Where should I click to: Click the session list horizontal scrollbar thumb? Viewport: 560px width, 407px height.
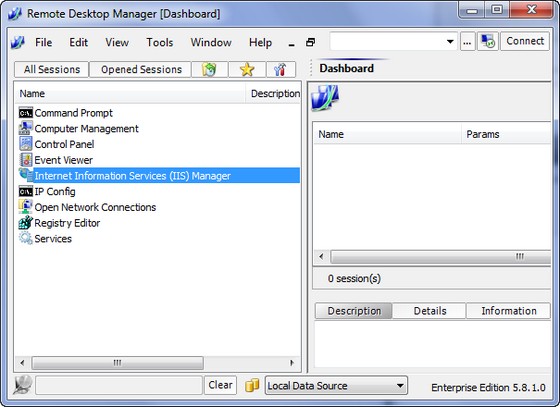[x=118, y=363]
